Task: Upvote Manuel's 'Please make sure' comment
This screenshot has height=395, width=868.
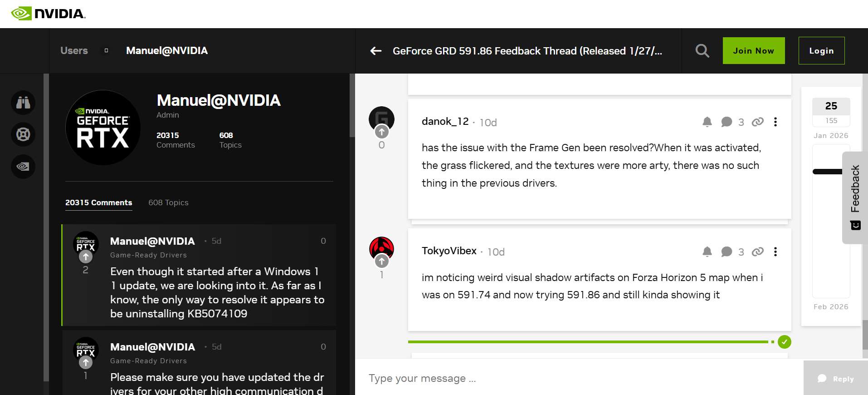Action: [86, 362]
